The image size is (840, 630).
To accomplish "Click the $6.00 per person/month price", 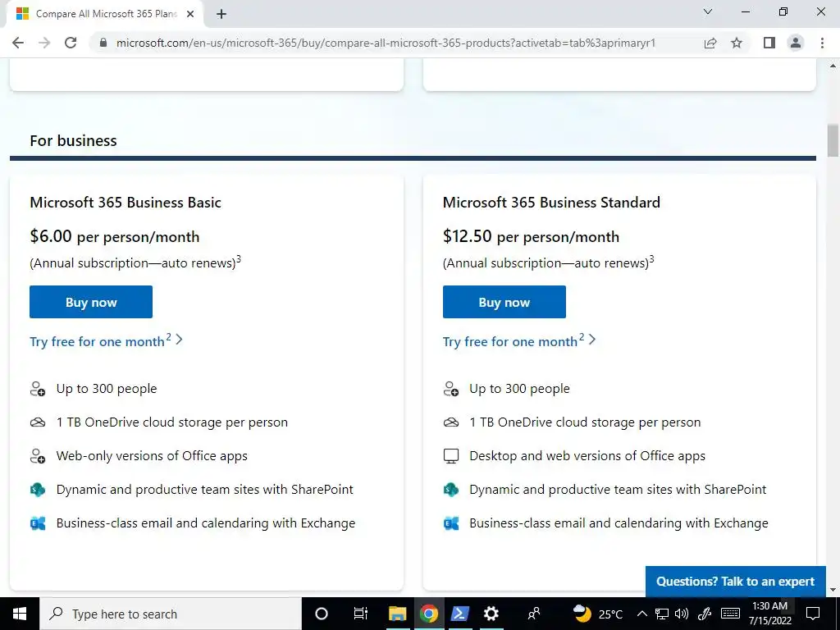I will [115, 236].
